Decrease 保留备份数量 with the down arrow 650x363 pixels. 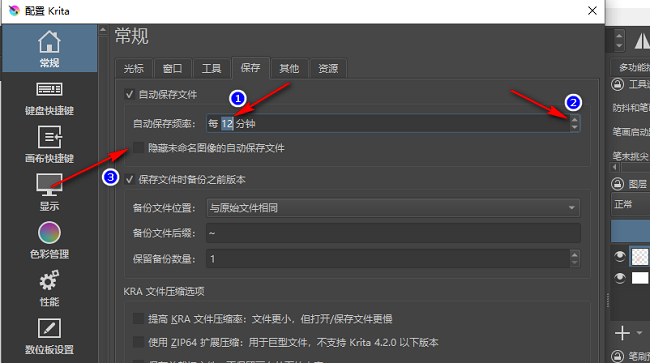pos(574,262)
